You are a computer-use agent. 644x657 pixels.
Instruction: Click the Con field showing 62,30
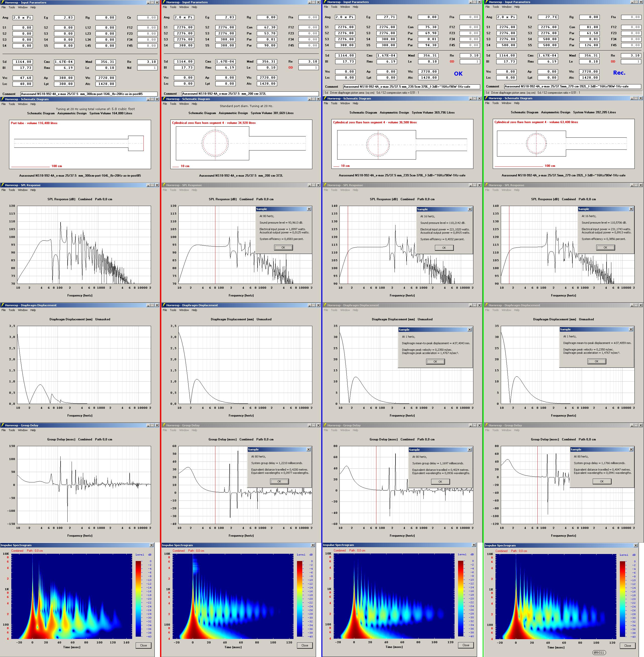(267, 27)
